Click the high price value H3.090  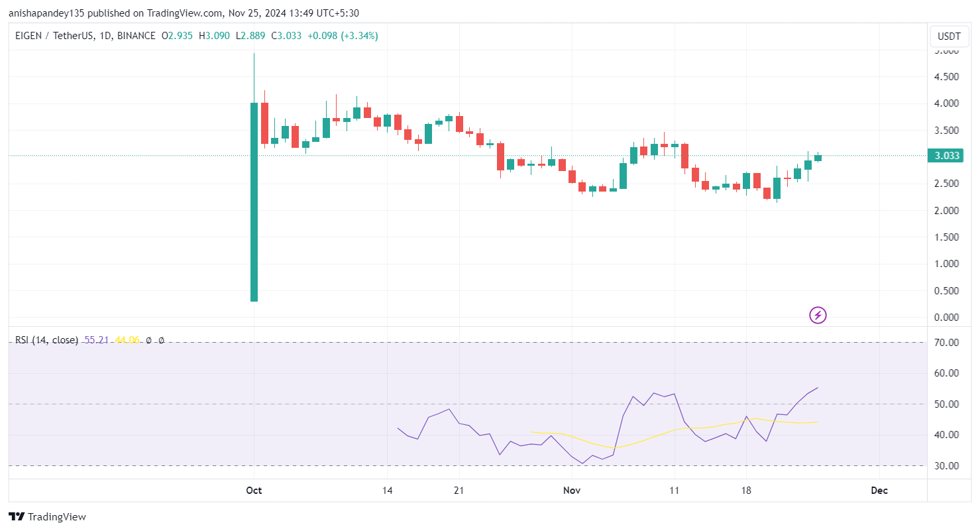[213, 36]
